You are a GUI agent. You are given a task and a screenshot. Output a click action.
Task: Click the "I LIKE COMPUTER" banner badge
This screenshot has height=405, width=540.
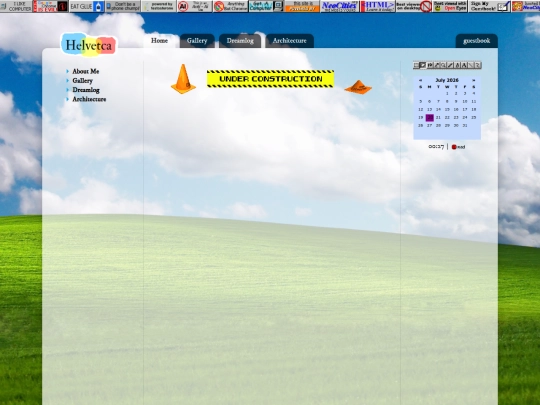(16, 6)
